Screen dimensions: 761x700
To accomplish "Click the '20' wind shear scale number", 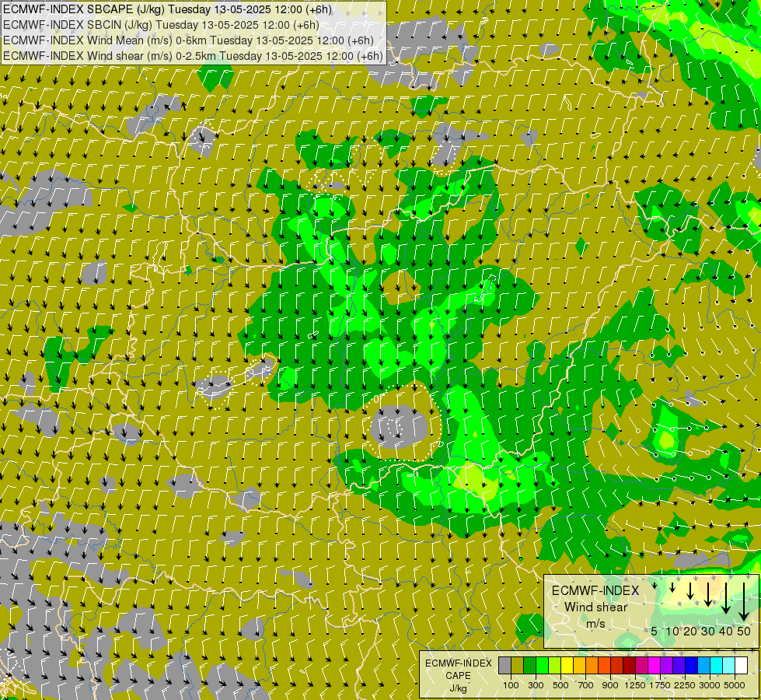I will coord(690,631).
